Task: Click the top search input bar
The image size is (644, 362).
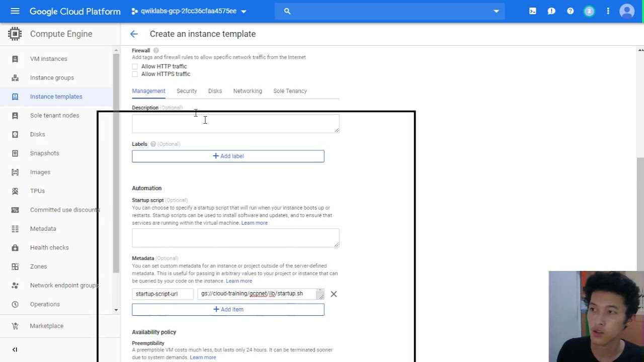Action: [x=390, y=11]
